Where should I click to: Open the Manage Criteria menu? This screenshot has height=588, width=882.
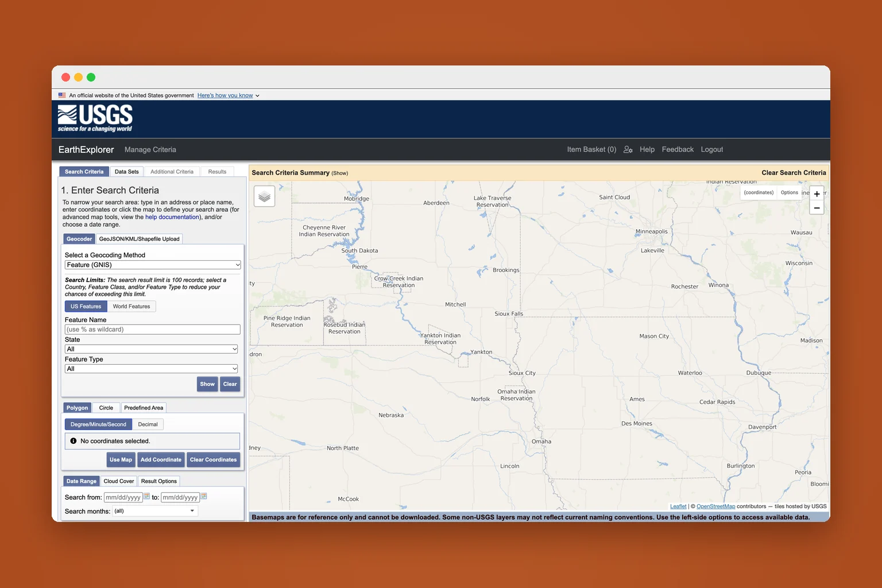[150, 149]
